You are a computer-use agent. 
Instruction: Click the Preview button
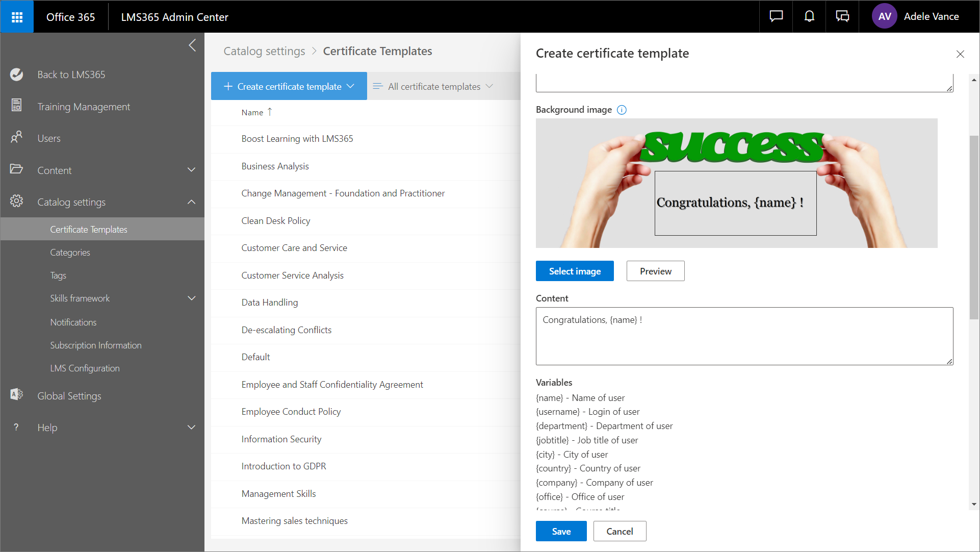pyautogui.click(x=655, y=271)
